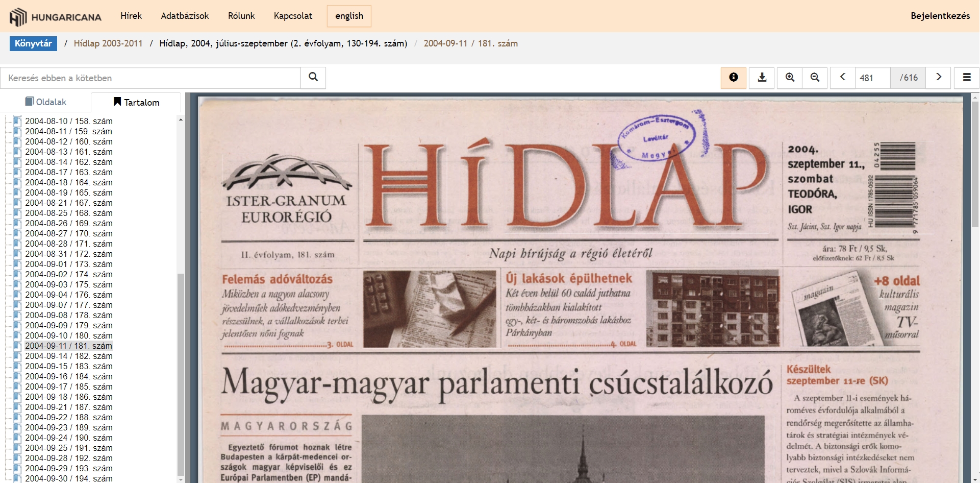Select 2004-09-07 / 177. szám
Screen dimensions: 980x483
(x=69, y=305)
